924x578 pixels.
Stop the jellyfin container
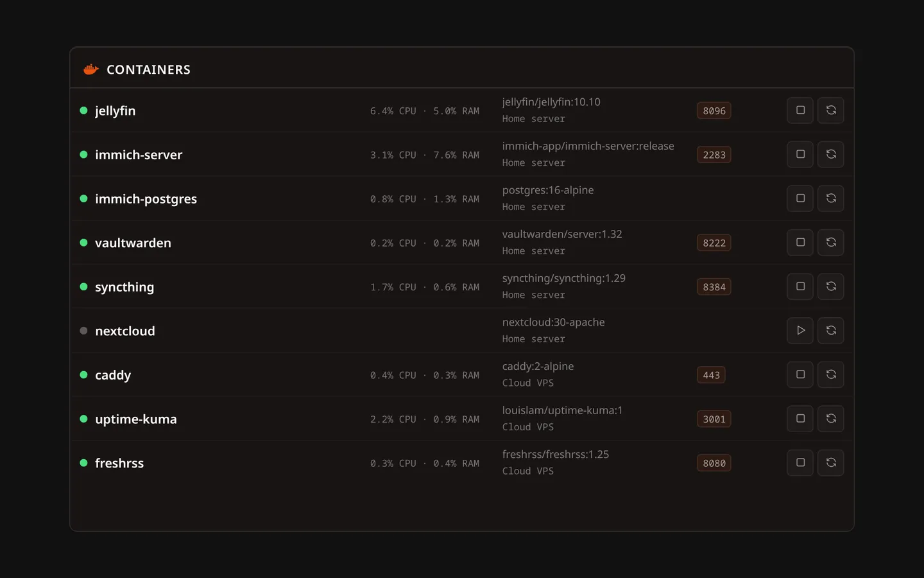click(x=800, y=110)
